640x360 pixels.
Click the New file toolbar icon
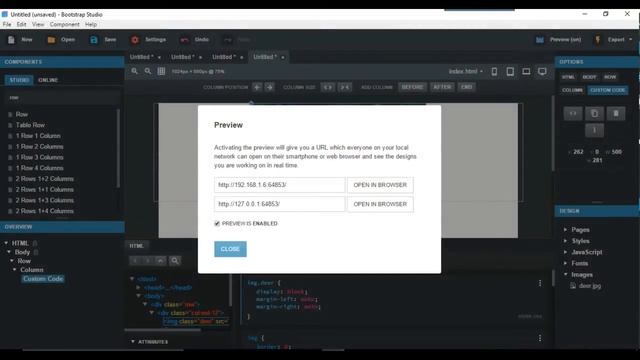pos(11,40)
